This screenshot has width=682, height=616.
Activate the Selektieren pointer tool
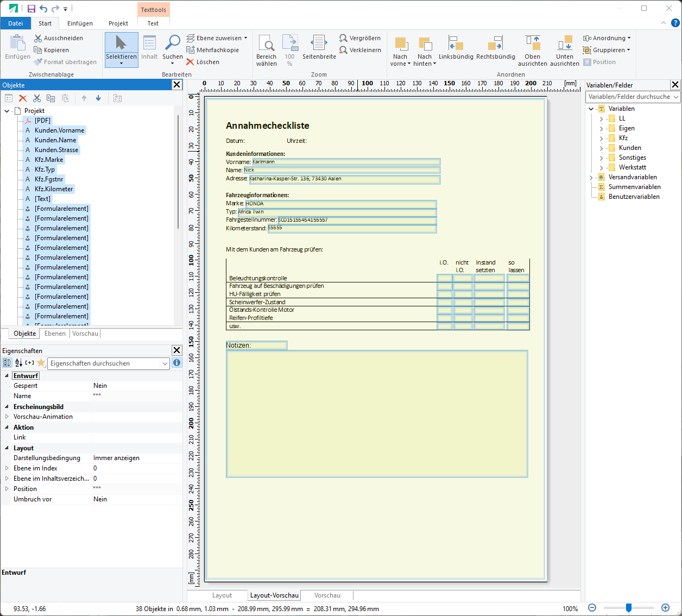[122, 50]
